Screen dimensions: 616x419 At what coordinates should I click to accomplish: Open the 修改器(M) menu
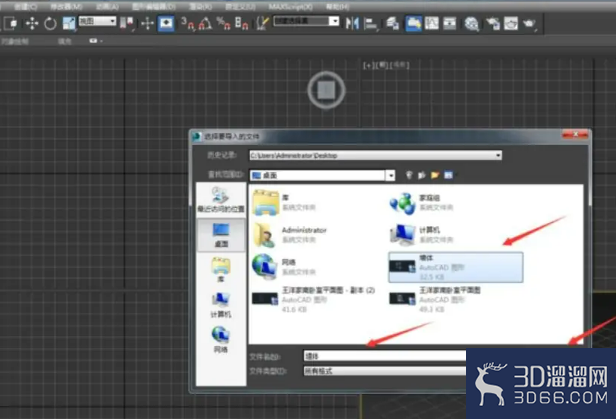[66, 7]
